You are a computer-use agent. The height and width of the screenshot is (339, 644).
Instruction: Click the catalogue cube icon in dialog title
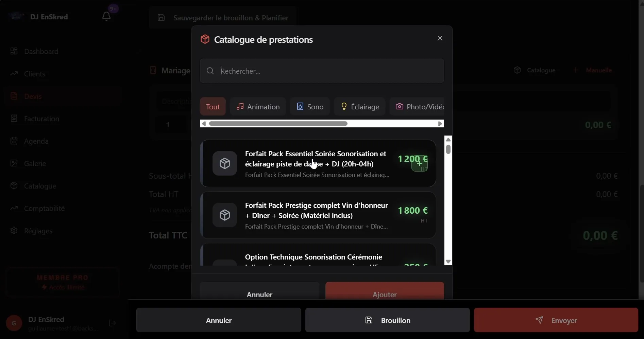[205, 39]
